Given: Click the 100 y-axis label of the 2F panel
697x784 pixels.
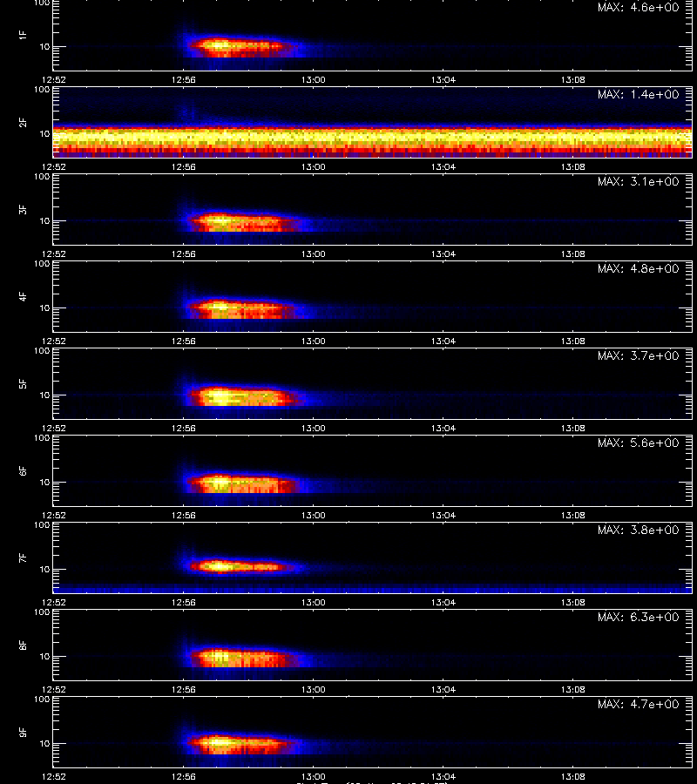Looking at the screenshot, I should point(42,90).
